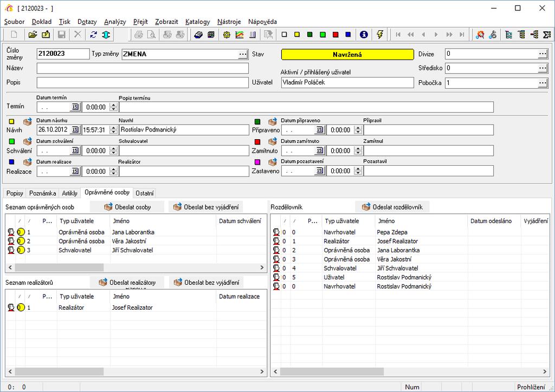Switch to the Ostatní tab
The width and height of the screenshot is (555, 392).
[x=144, y=193]
